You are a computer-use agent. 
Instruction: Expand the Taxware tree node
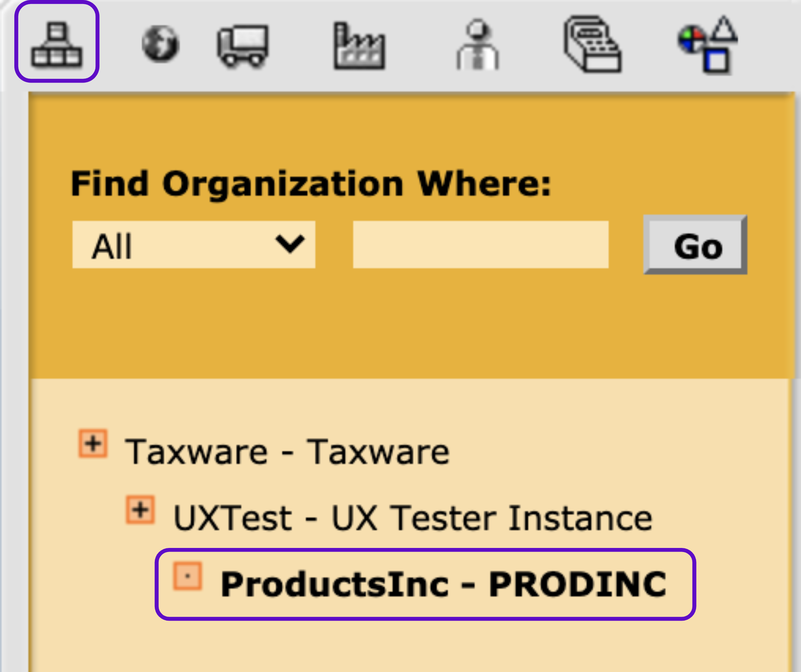[x=93, y=443]
